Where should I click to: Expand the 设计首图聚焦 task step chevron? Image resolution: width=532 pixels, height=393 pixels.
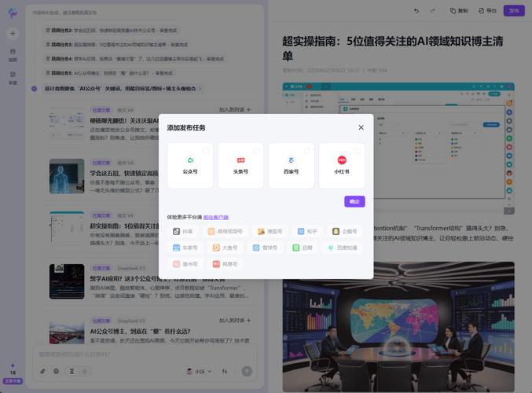(200, 89)
